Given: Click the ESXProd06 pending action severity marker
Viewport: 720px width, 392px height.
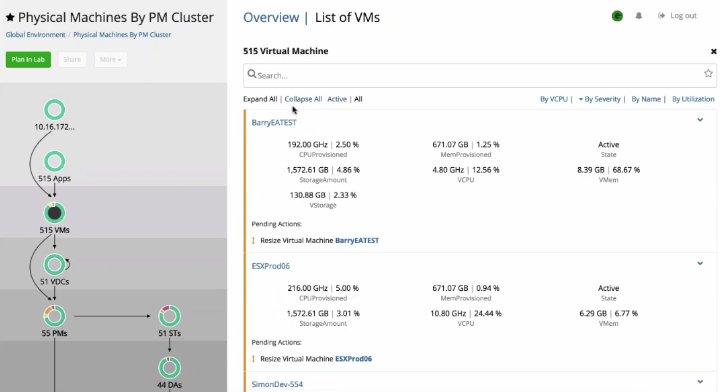Looking at the screenshot, I should tap(253, 359).
